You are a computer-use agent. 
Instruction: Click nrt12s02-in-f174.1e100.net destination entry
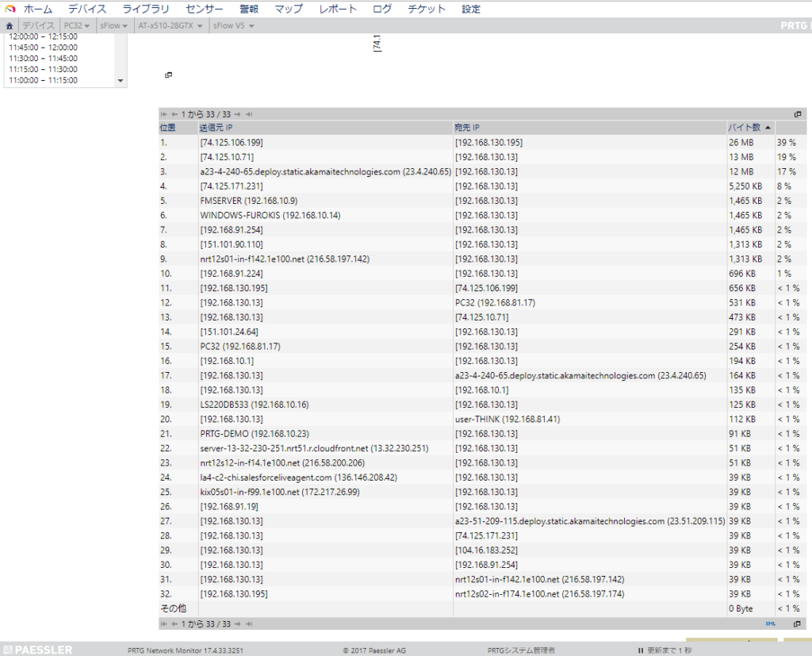539,594
